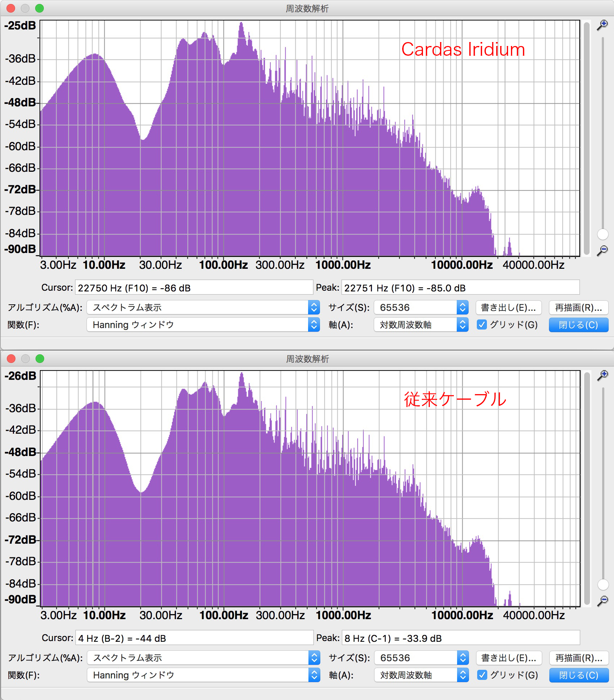Image resolution: width=614 pixels, height=700 pixels.
Task: Click 閉じる(C) button in bottom window
Action: coord(579,675)
